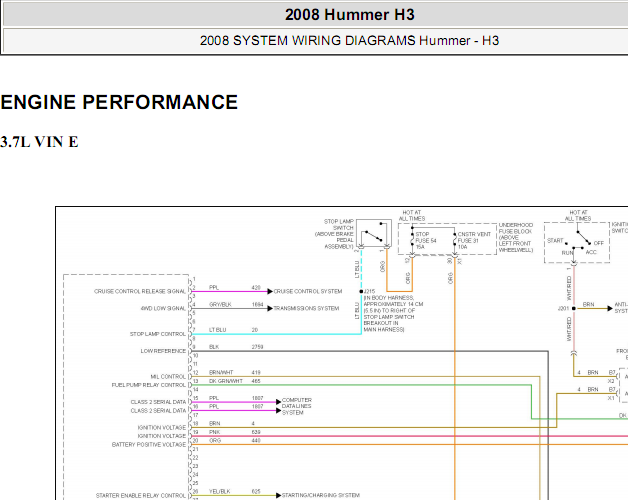Click the ignition switch symbol with START/RUN/ACC

pyautogui.click(x=577, y=243)
